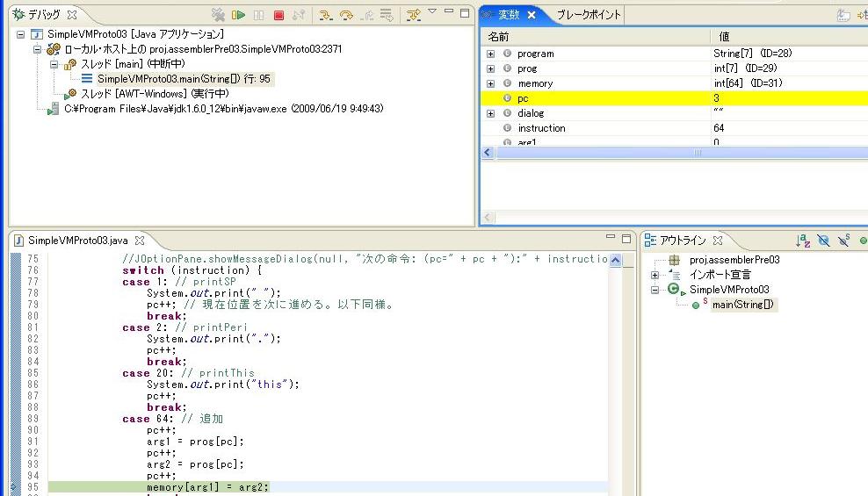
Task: Click the Step Into icon
Action: pyautogui.click(x=325, y=15)
